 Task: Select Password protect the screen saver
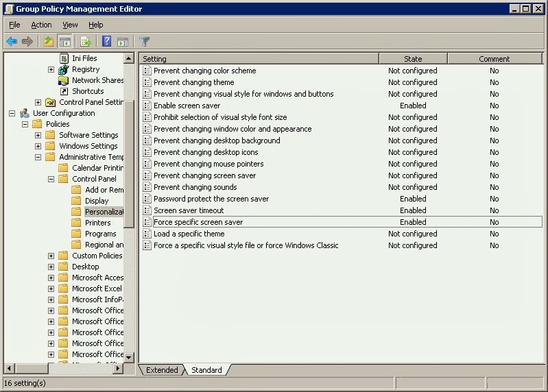[x=211, y=199]
